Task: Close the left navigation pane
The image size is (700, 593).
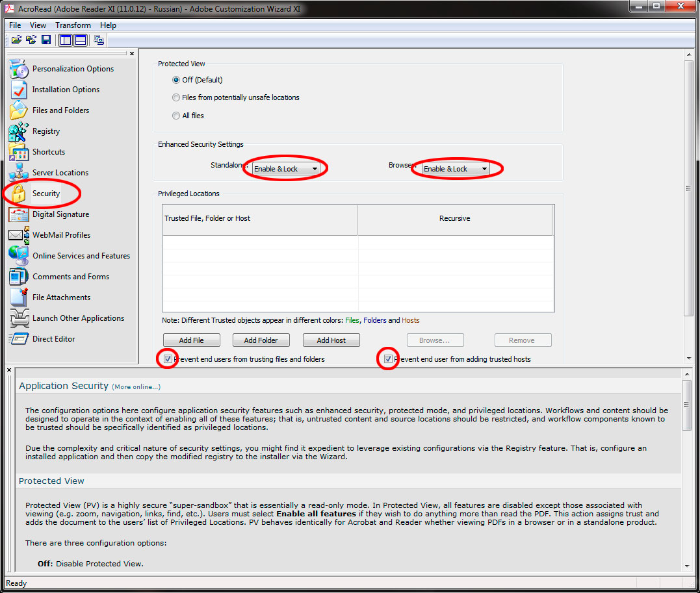Action: pyautogui.click(x=132, y=53)
